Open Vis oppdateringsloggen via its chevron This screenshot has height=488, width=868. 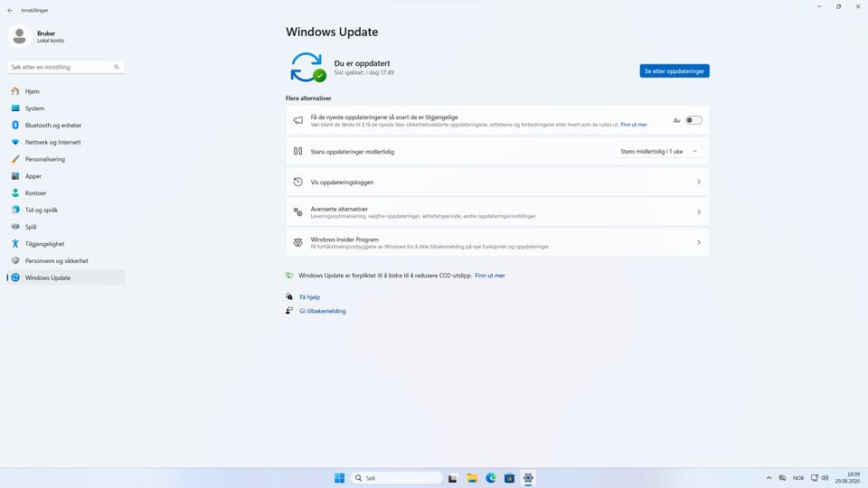pos(699,182)
